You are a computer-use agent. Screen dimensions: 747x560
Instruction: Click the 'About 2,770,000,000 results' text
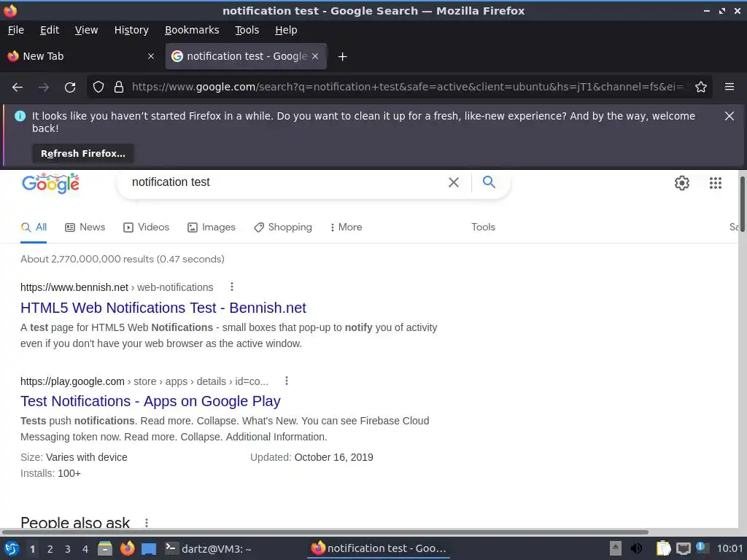click(x=122, y=259)
